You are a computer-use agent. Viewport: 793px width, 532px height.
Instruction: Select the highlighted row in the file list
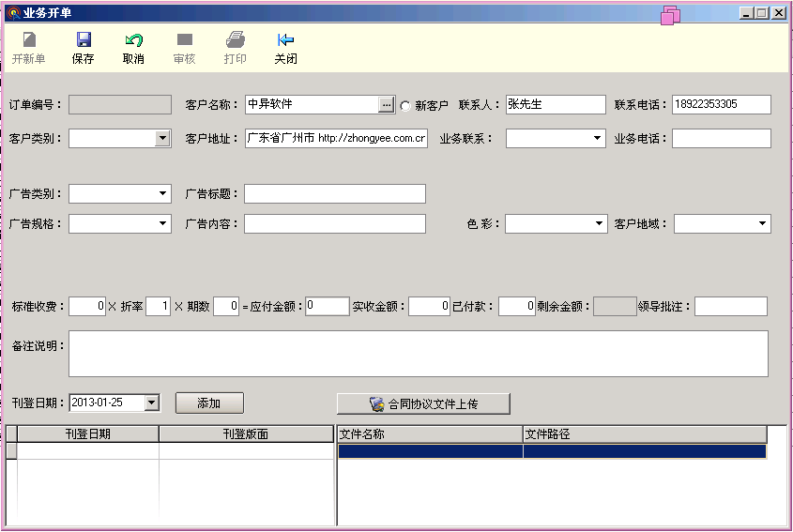(552, 451)
